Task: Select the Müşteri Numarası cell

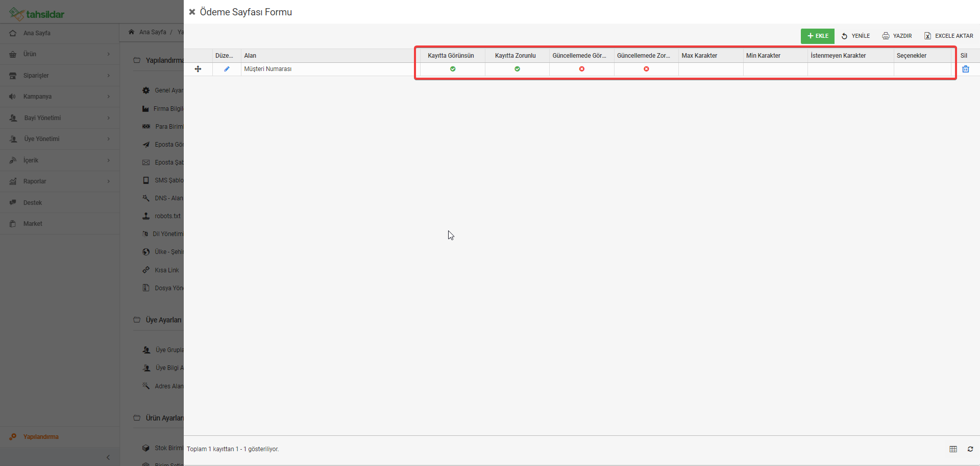Action: (x=330, y=69)
